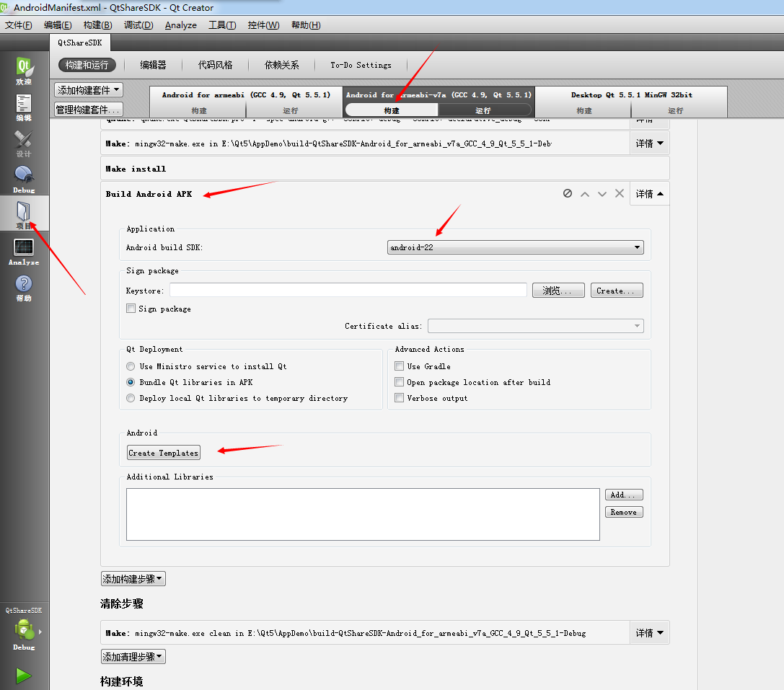
Task: Click the 管理构建套件 button
Action: (x=89, y=110)
